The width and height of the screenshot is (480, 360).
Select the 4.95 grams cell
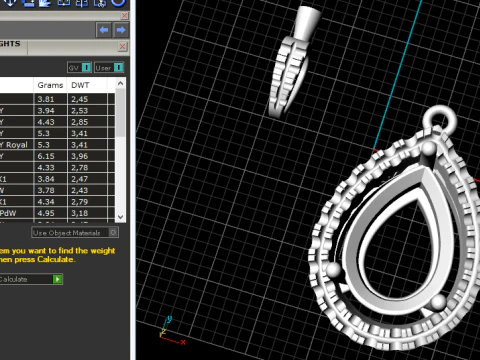click(50, 213)
